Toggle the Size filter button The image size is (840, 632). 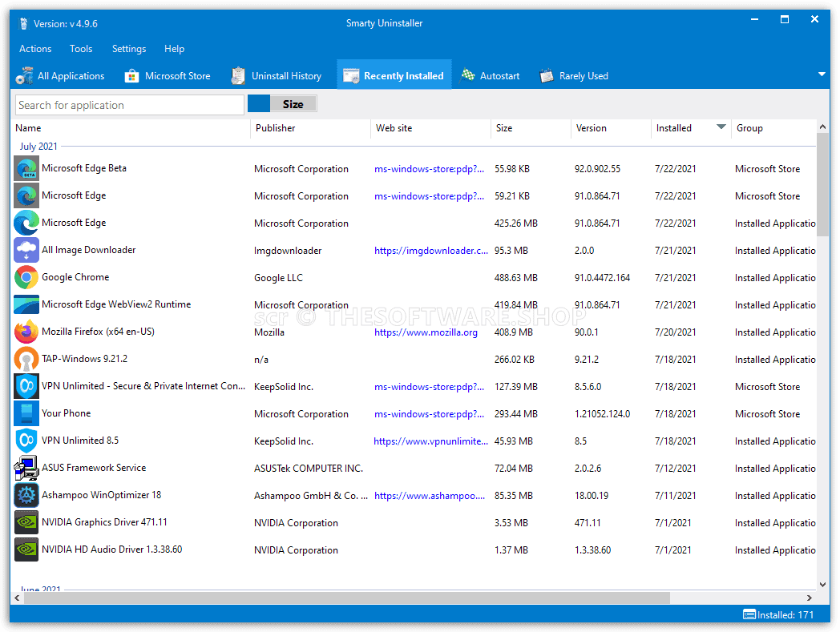click(293, 104)
